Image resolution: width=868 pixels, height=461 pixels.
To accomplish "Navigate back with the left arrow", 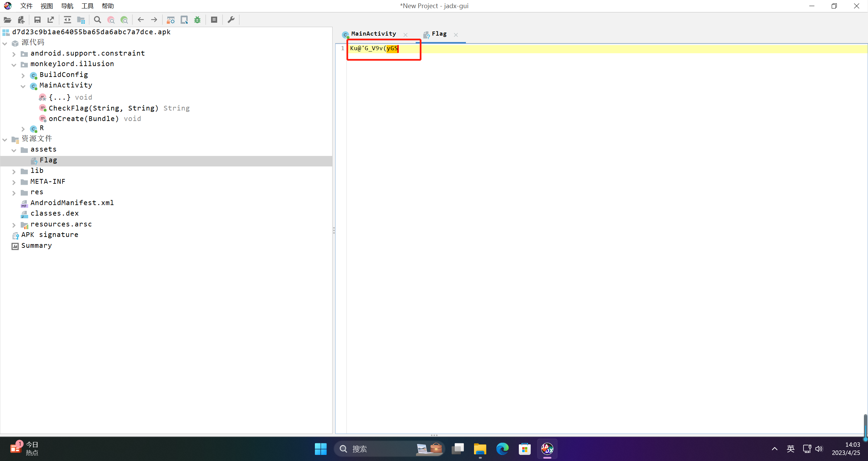I will pos(140,20).
